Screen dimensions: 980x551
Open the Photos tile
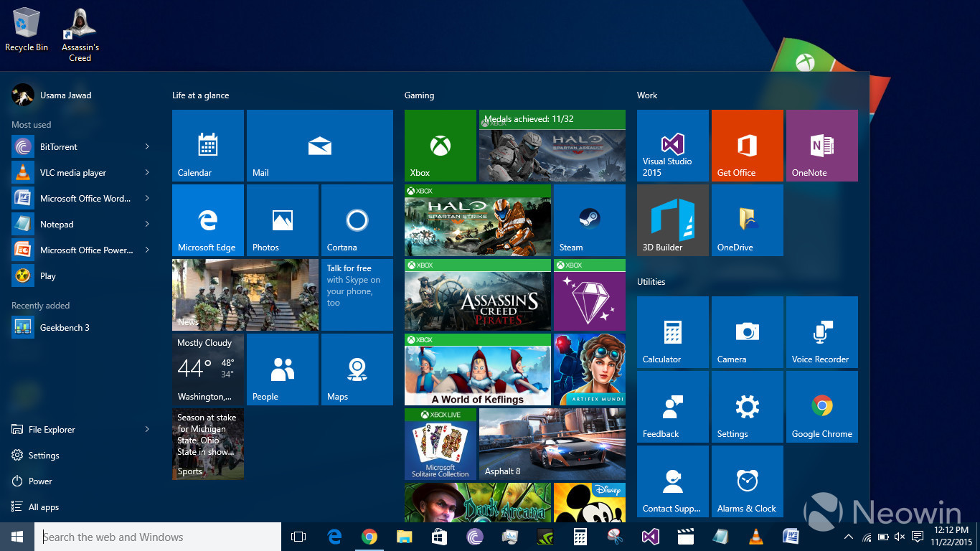pyautogui.click(x=283, y=220)
